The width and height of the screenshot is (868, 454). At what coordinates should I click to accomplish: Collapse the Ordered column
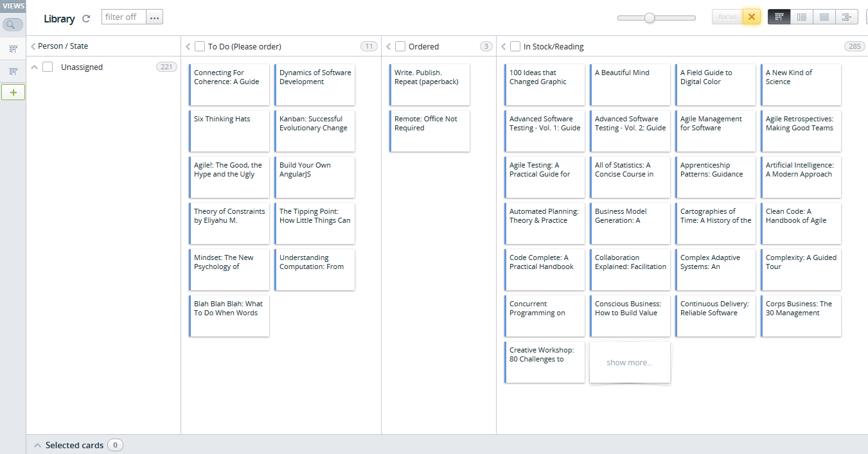click(x=389, y=46)
